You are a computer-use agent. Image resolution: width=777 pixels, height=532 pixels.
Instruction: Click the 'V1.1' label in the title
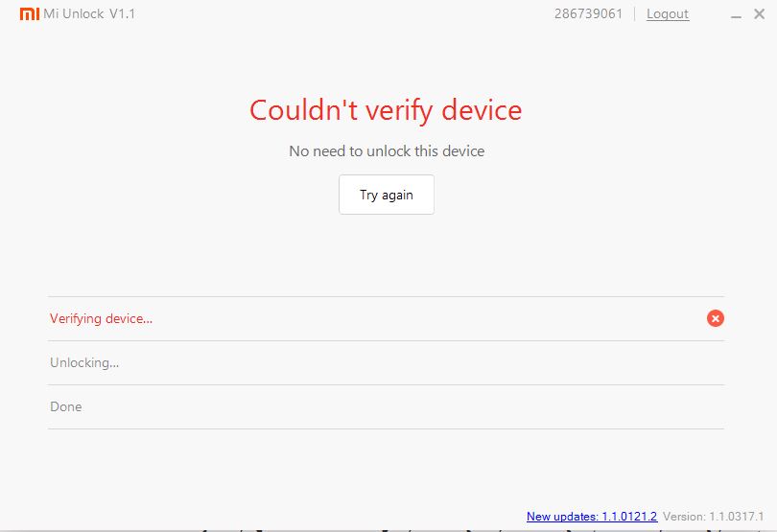tap(122, 14)
